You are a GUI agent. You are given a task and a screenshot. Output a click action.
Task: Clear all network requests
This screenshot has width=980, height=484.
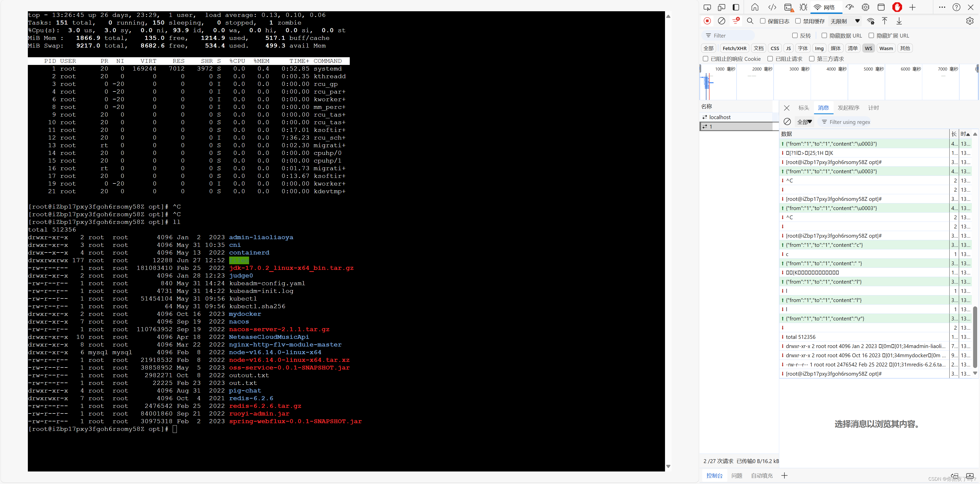721,21
